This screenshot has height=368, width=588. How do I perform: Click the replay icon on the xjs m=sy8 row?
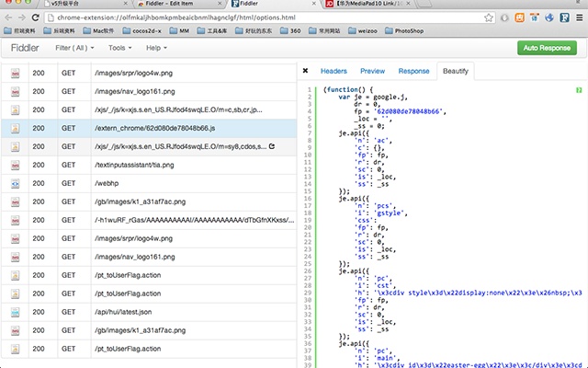272,145
